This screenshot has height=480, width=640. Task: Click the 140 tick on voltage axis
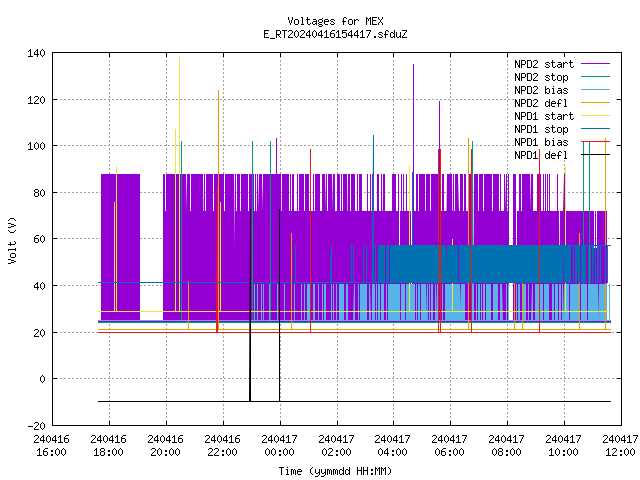[x=36, y=53]
